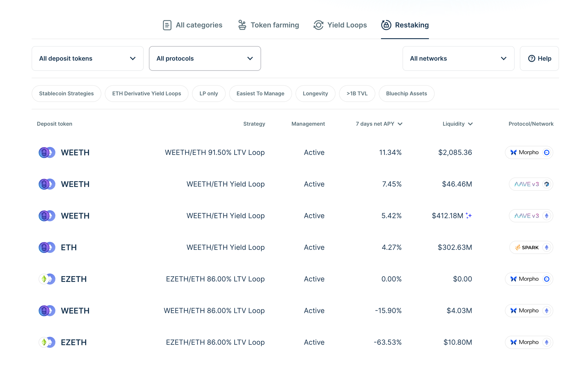This screenshot has width=588, height=366.
Task: Enable the LP only filter chip
Action: (208, 93)
